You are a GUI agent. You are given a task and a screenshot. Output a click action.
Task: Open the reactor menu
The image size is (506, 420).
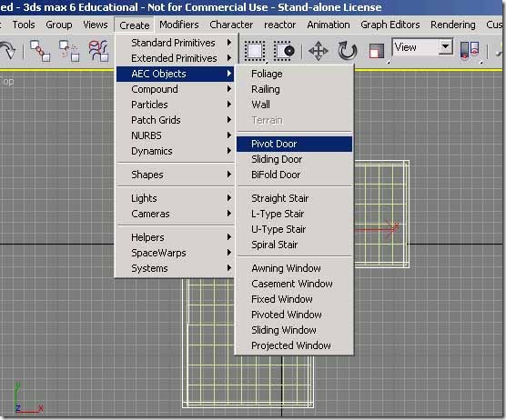click(x=279, y=25)
